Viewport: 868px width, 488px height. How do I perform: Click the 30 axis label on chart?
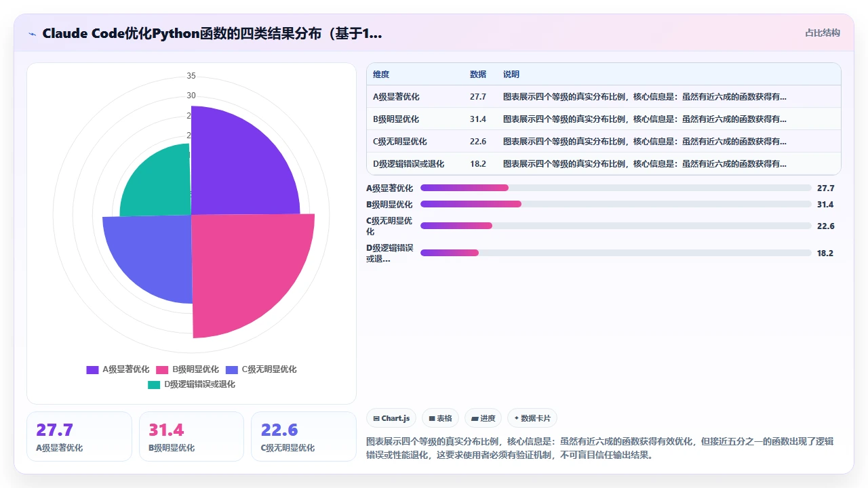pos(191,96)
